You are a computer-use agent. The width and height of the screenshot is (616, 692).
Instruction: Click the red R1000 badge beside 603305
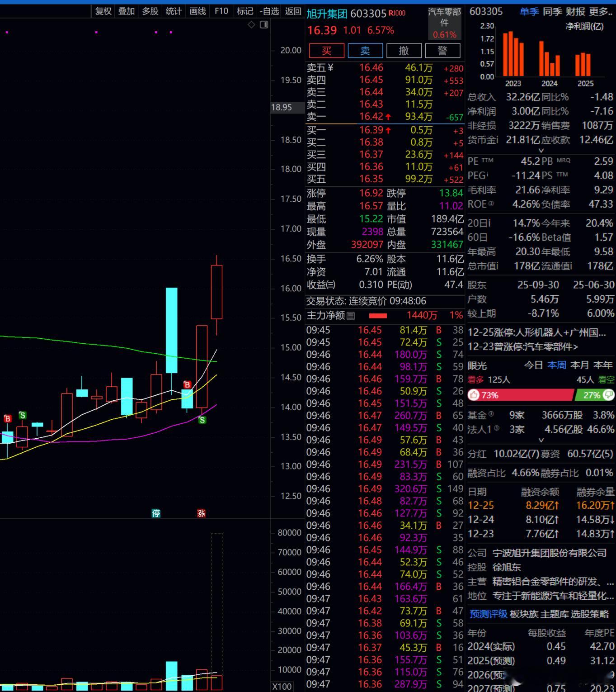pos(397,13)
